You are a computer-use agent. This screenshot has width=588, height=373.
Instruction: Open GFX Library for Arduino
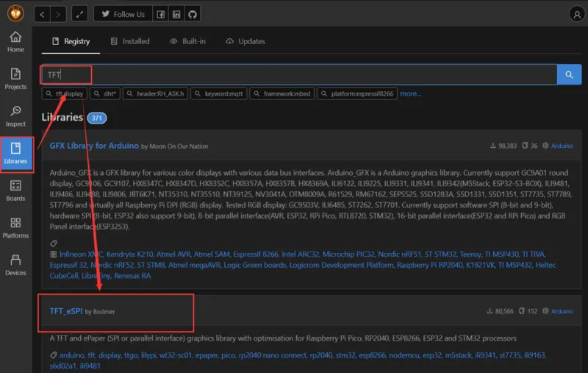point(93,146)
